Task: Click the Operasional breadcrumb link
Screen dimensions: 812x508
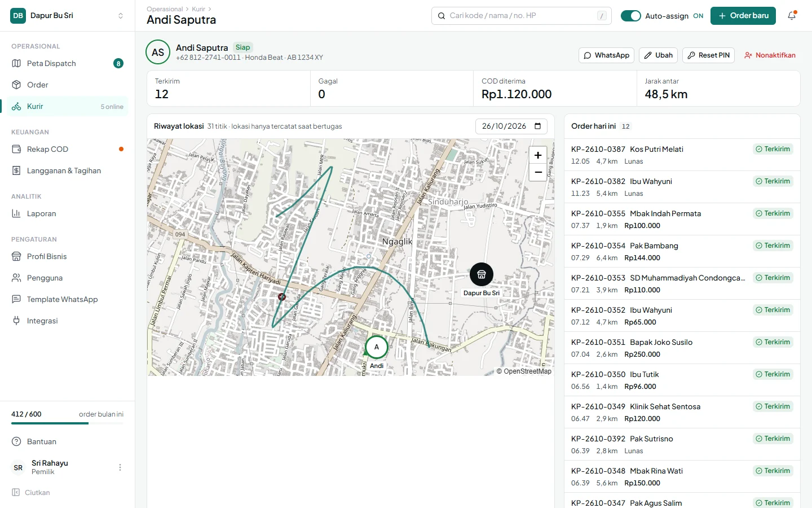Action: click(x=165, y=9)
